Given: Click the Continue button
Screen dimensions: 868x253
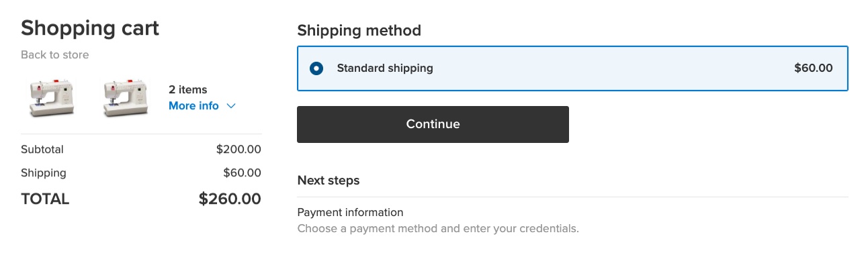Looking at the screenshot, I should point(433,124).
